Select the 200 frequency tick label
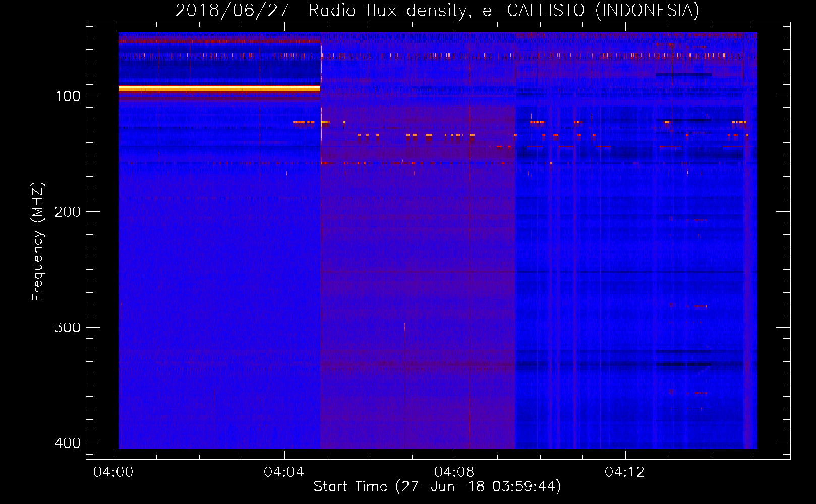The width and height of the screenshot is (816, 504). tap(68, 212)
